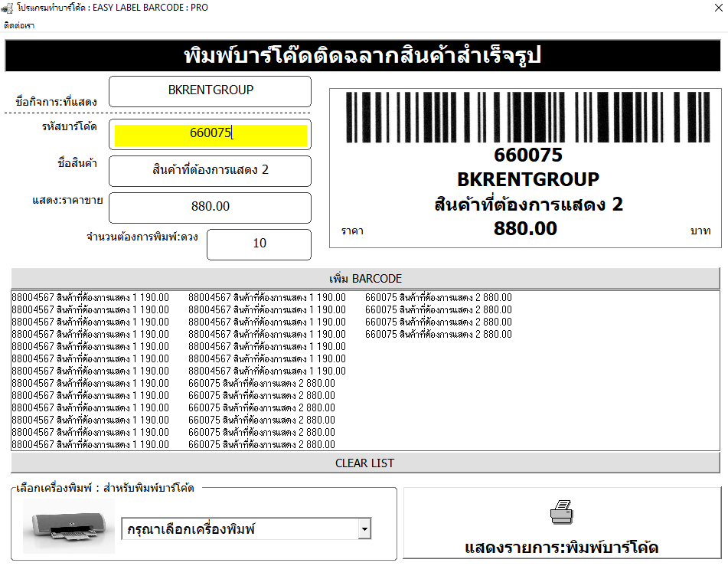Click the ชื่อกิจการ:ที่แสดง label
This screenshot has width=728, height=566.
[x=56, y=102]
